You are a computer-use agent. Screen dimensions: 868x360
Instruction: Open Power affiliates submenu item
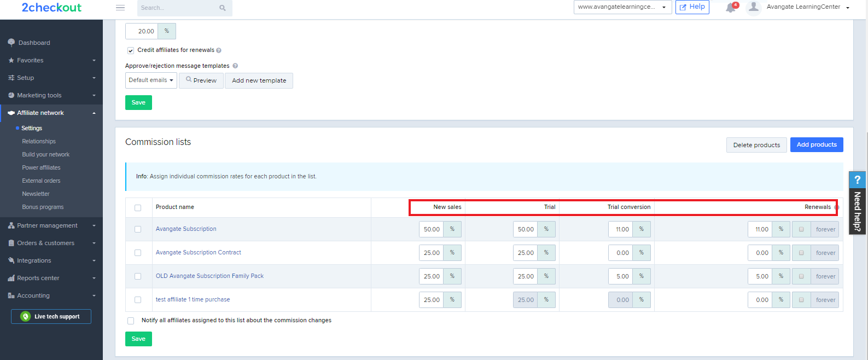[41, 167]
